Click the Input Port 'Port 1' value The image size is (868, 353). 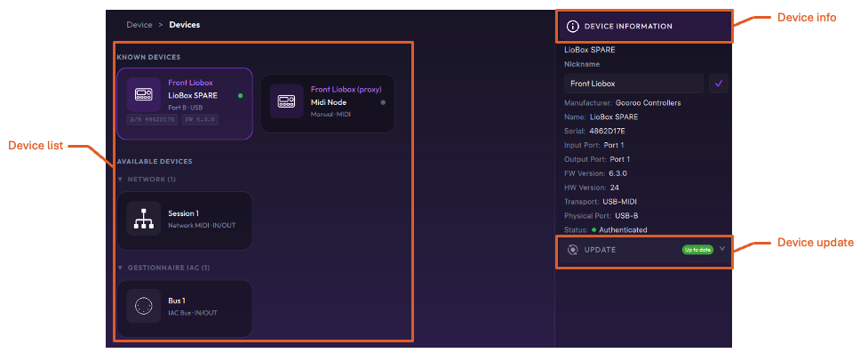coord(614,145)
